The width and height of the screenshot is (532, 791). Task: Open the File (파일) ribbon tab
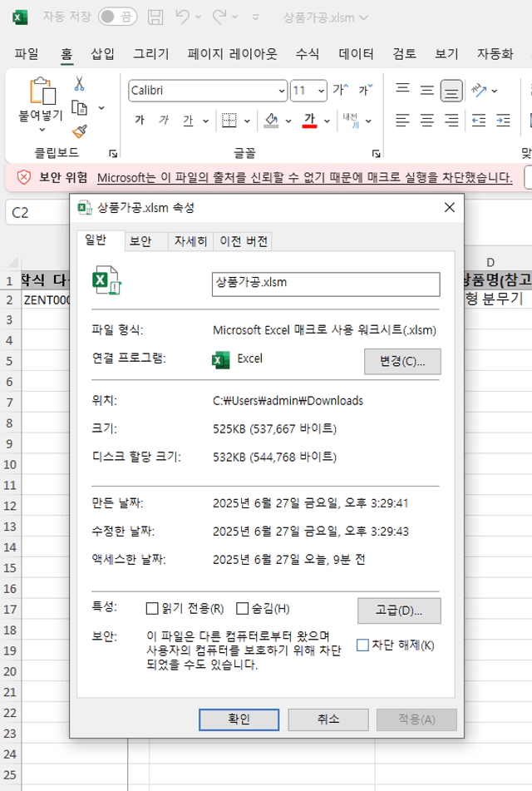27,53
